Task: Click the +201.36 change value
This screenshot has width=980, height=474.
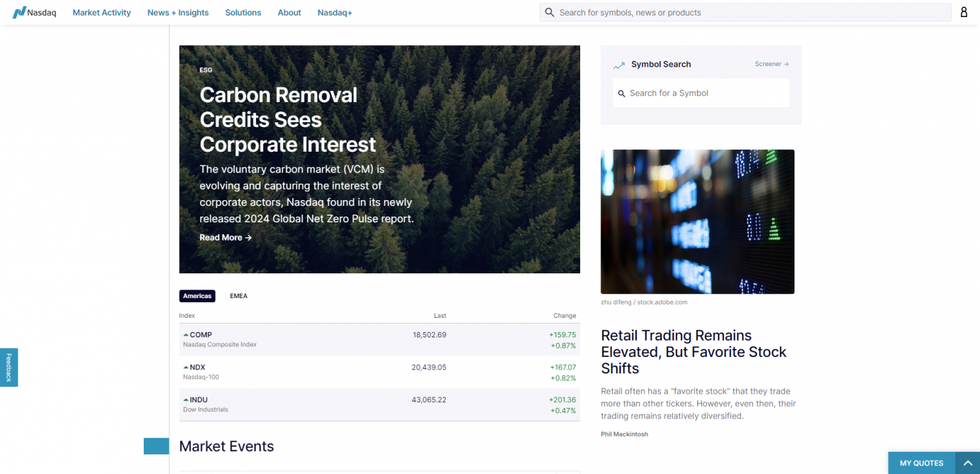Action: (x=563, y=400)
